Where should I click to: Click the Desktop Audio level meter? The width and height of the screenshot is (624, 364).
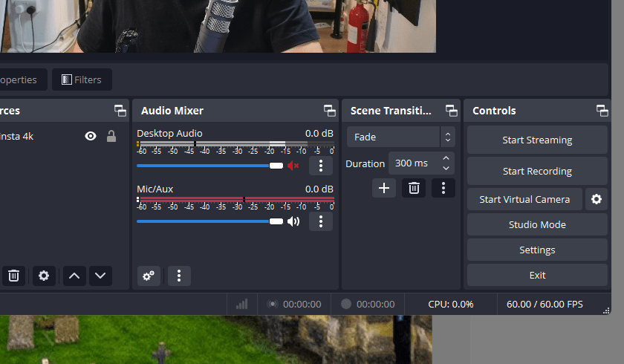(x=235, y=143)
